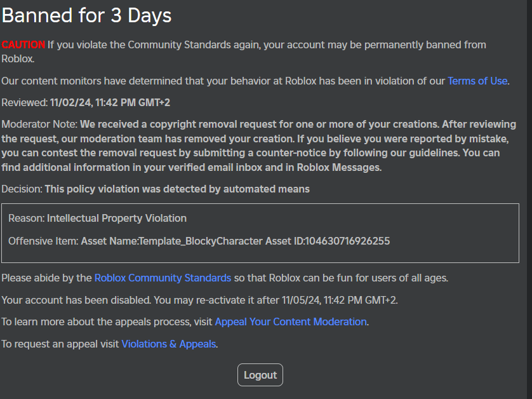
Task: Click the "Offensive Item:" label
Action: coord(43,241)
